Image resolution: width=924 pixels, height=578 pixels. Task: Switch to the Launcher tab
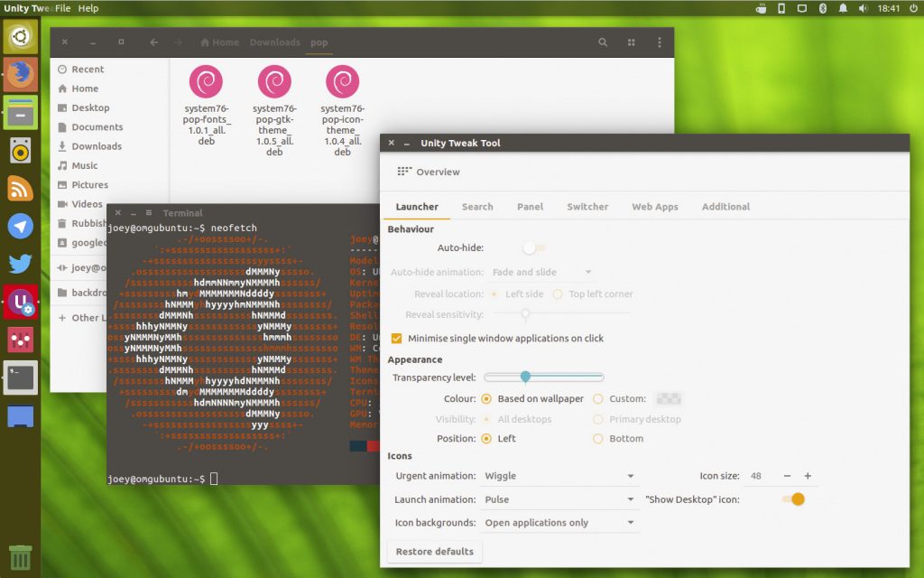pos(417,207)
